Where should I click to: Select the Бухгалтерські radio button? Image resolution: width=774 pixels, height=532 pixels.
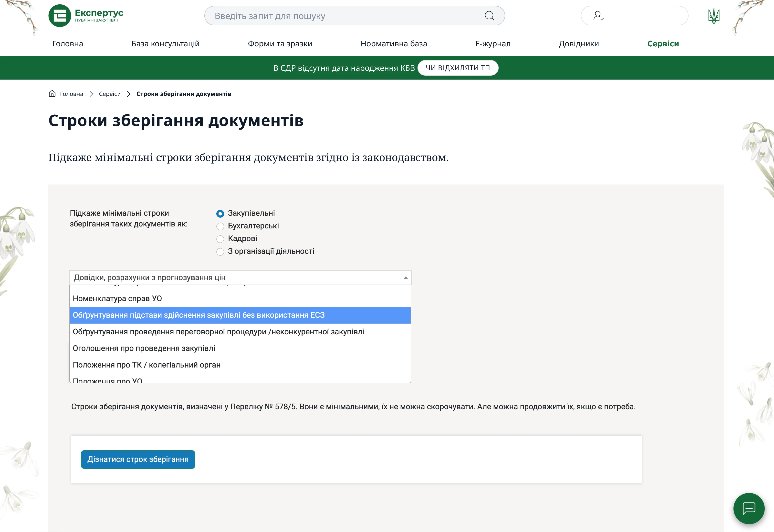[220, 226]
